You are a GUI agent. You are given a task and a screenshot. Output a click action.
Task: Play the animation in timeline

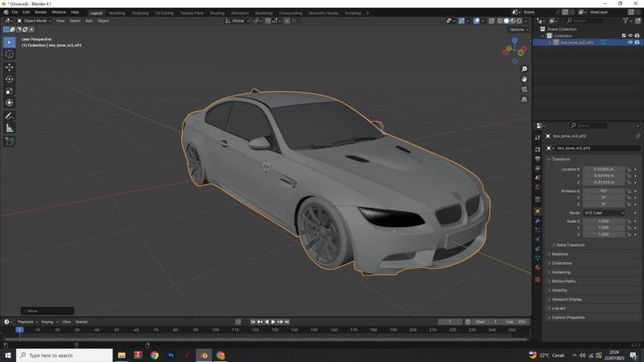(x=273, y=322)
